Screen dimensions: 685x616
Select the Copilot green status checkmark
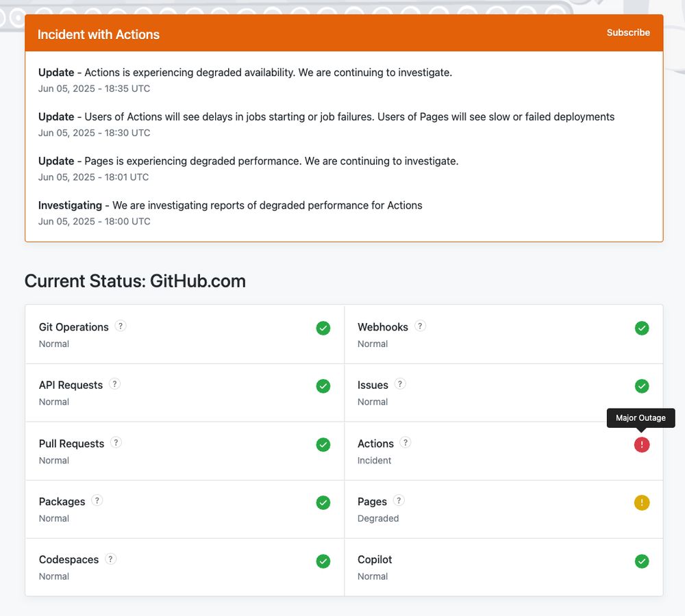pyautogui.click(x=642, y=561)
